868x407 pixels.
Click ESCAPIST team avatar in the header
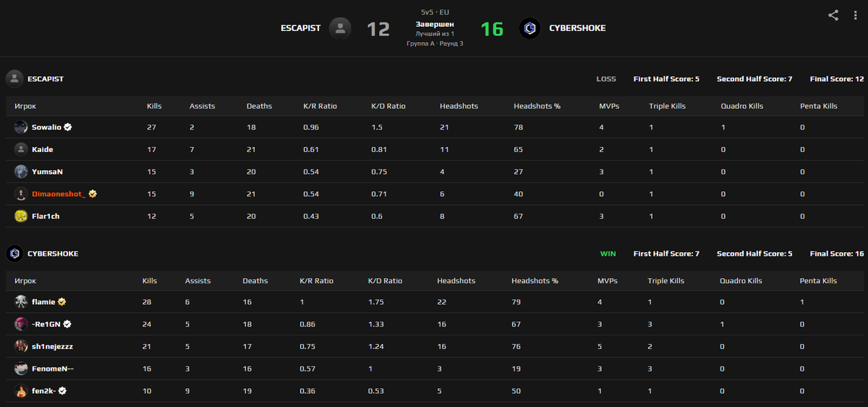point(340,28)
